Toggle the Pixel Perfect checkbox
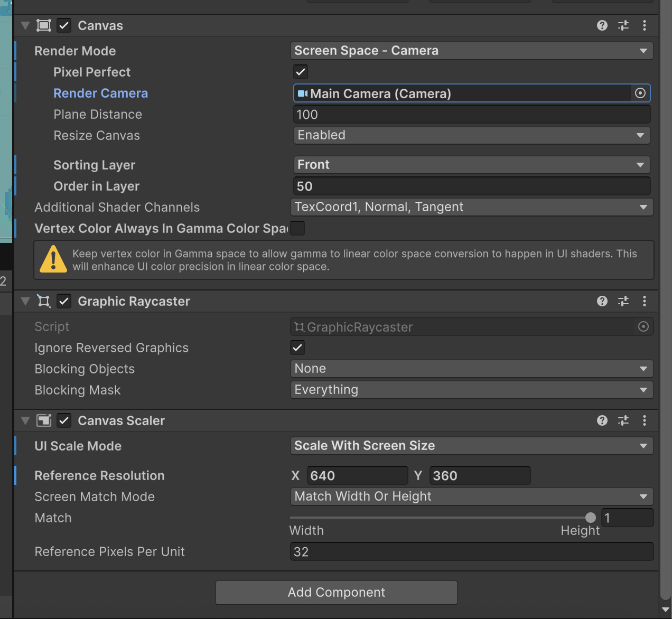Screen dimensions: 672x619 [300, 72]
